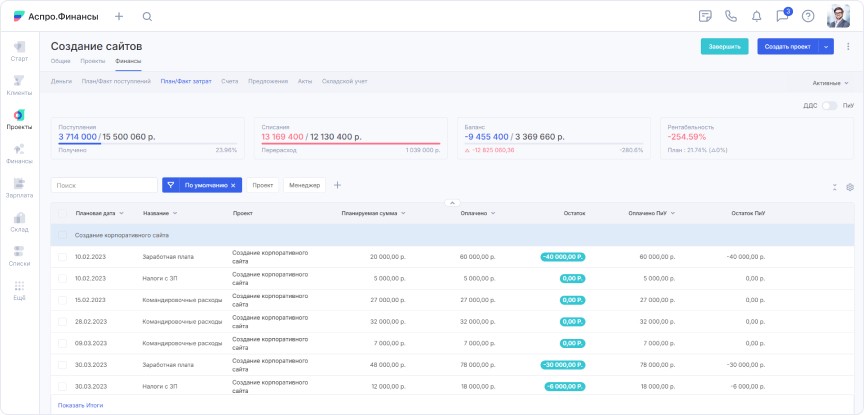
Task: Click the Завершить button
Action: 724,46
